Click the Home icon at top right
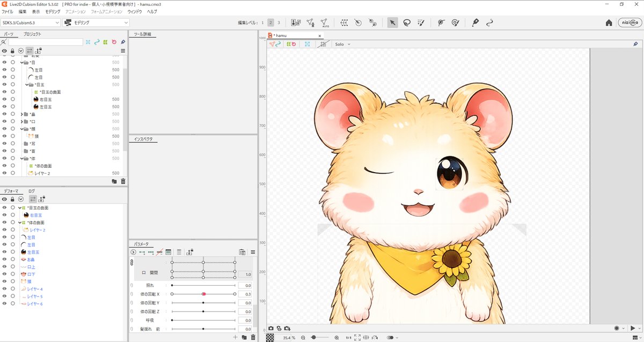 tap(609, 23)
